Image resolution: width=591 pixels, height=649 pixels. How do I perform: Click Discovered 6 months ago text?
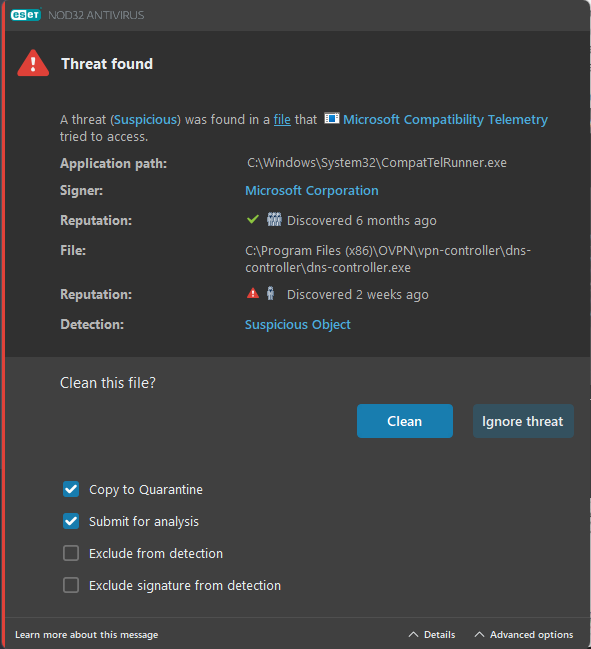pyautogui.click(x=362, y=221)
